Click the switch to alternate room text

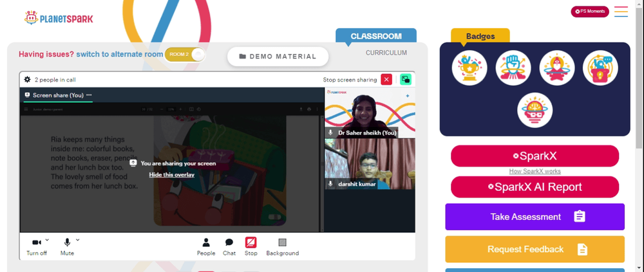pyautogui.click(x=120, y=54)
